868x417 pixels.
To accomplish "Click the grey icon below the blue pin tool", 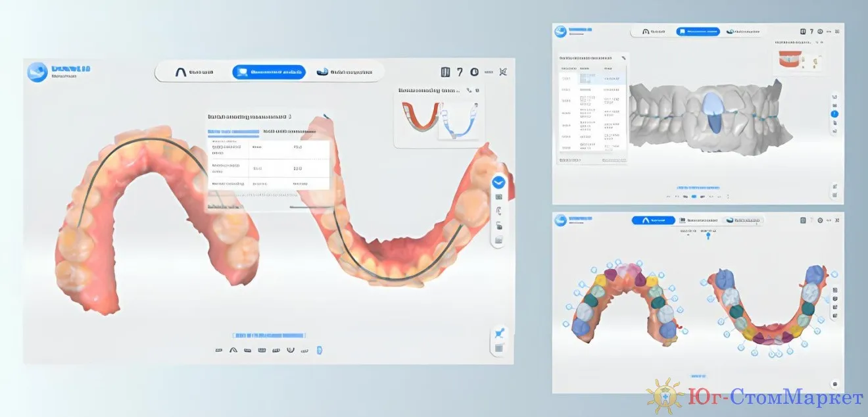I will coord(499,348).
